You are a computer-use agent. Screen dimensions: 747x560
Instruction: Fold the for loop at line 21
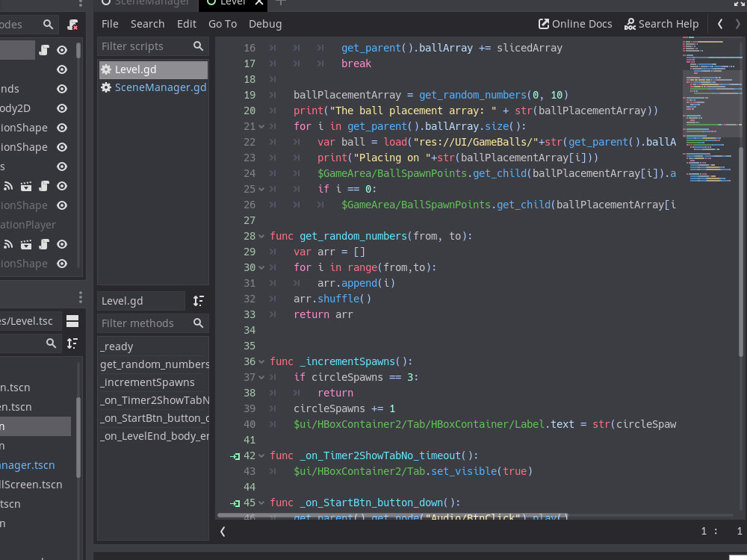tap(261, 127)
